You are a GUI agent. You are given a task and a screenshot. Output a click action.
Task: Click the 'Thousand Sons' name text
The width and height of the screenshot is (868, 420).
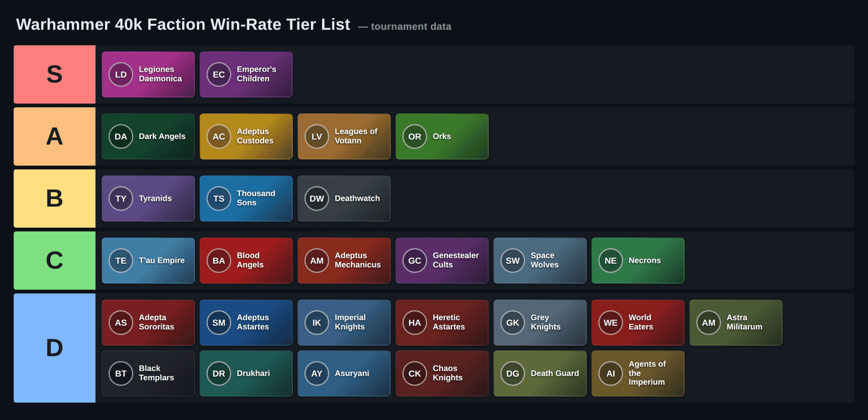(x=256, y=198)
